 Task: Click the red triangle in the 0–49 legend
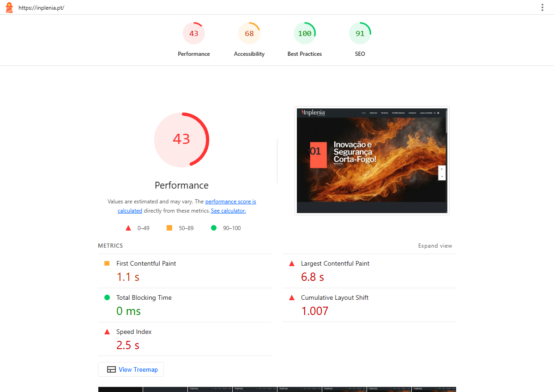(128, 228)
